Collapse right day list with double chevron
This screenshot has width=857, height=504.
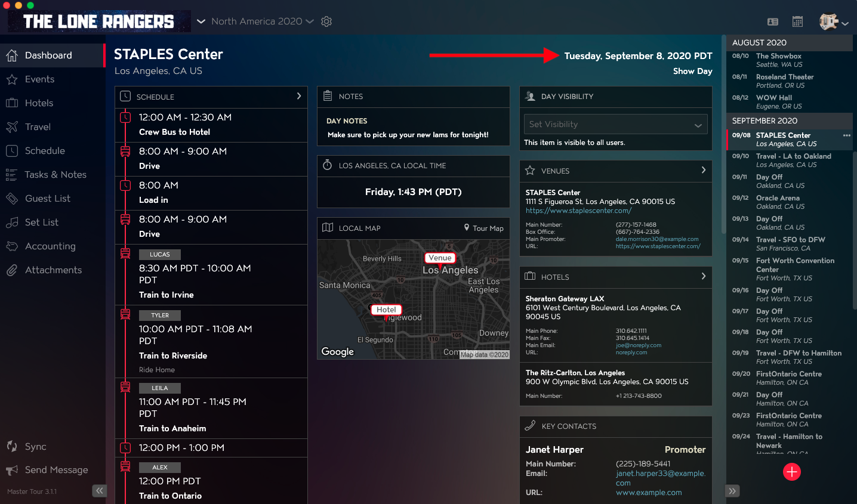pos(732,491)
